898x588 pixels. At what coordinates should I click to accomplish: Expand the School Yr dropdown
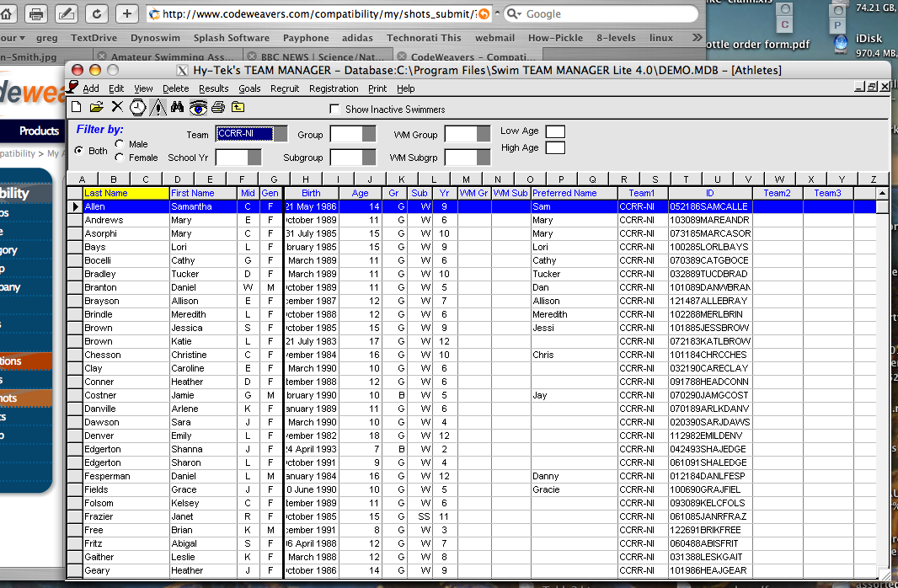pos(253,158)
